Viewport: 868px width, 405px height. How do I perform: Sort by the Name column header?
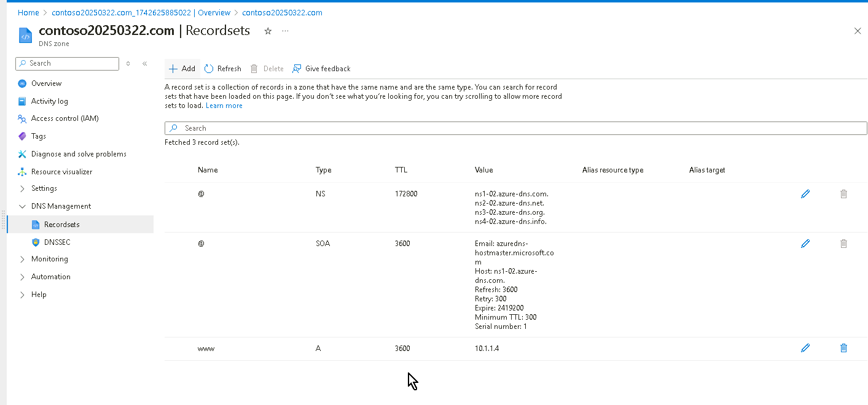pos(208,170)
